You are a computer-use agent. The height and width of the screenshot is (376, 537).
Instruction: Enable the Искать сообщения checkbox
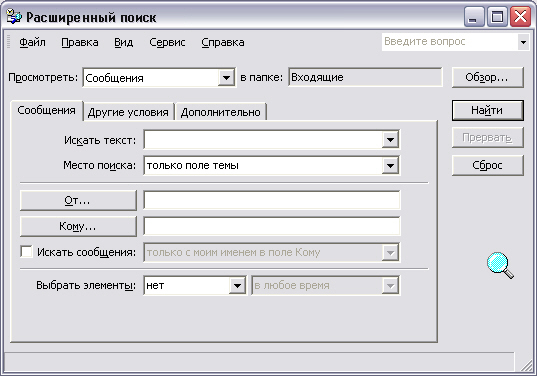(26, 252)
